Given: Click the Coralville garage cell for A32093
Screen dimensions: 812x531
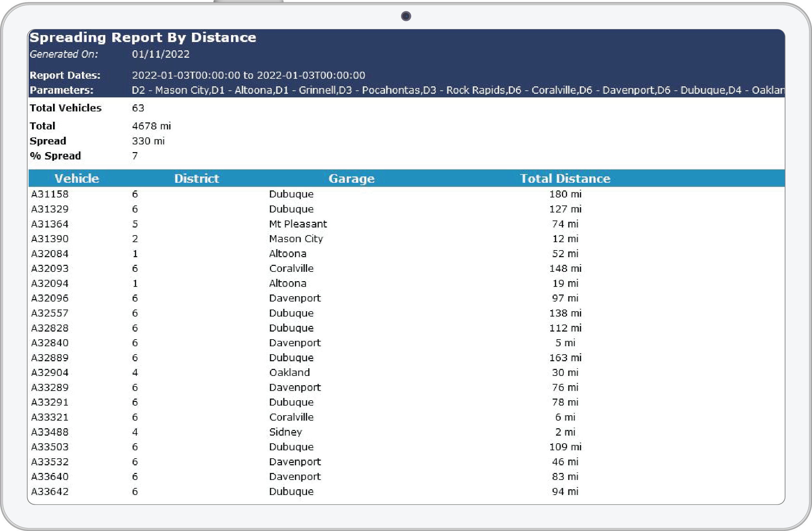Looking at the screenshot, I should pos(291,269).
